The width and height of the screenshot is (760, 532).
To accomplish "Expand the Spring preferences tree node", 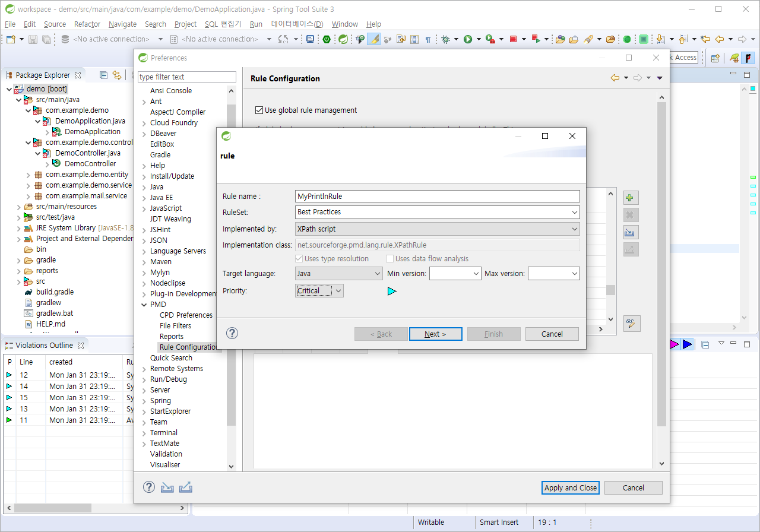I will coord(144,401).
